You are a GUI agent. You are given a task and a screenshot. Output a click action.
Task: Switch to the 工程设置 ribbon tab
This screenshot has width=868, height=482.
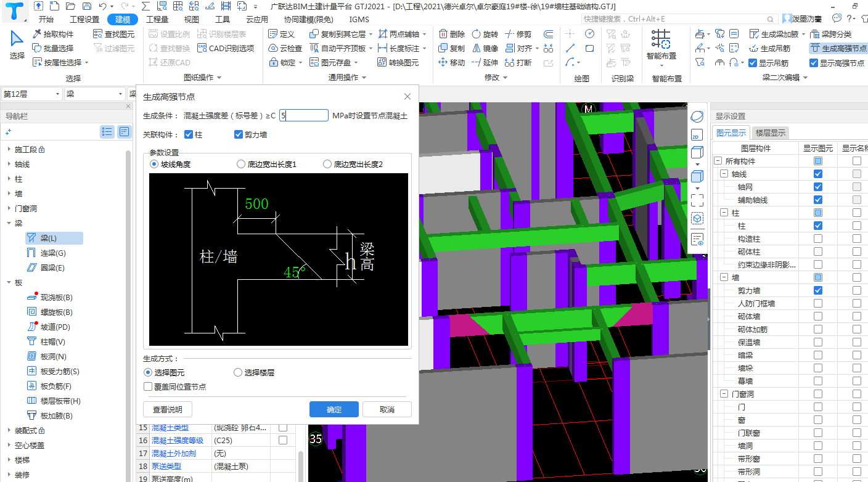pos(84,19)
